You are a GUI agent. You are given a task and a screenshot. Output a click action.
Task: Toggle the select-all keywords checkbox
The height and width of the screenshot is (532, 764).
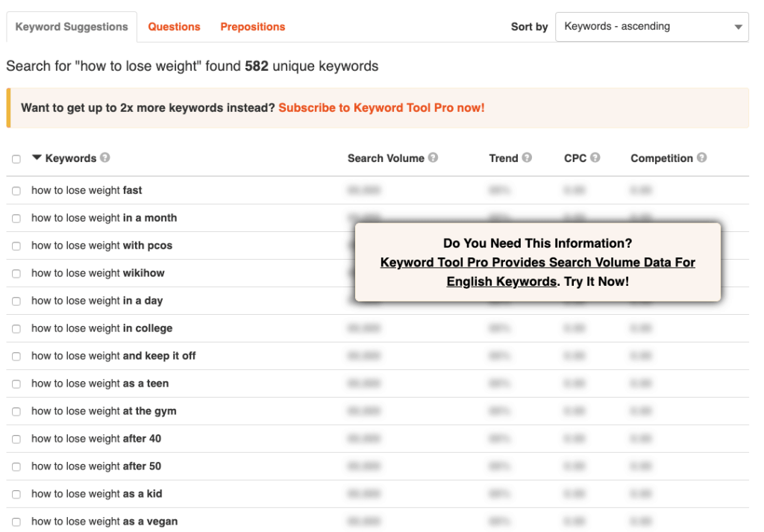coord(16,159)
